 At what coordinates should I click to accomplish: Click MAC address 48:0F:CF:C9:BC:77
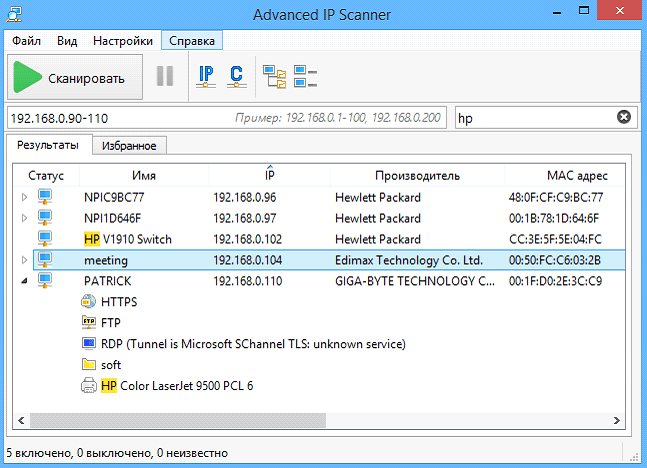click(x=555, y=197)
